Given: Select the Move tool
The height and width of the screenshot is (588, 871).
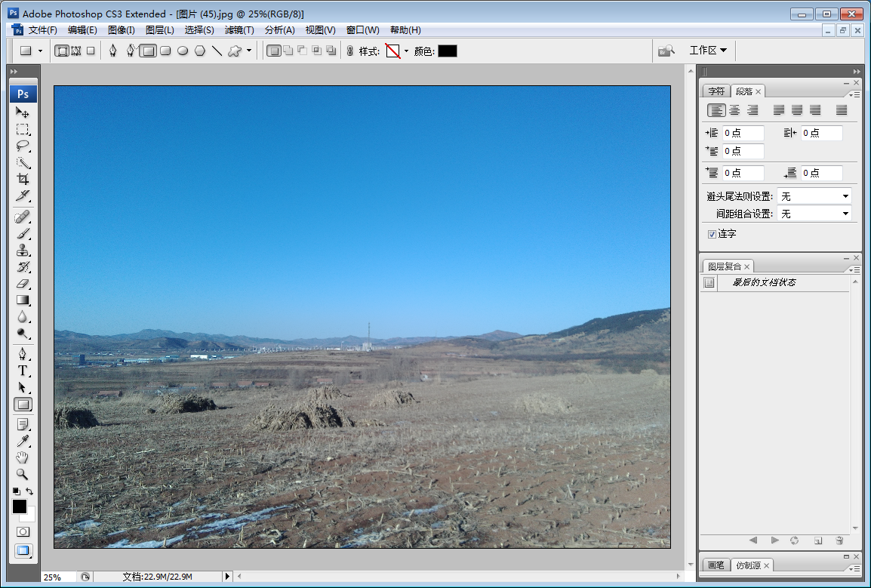Looking at the screenshot, I should [x=23, y=112].
